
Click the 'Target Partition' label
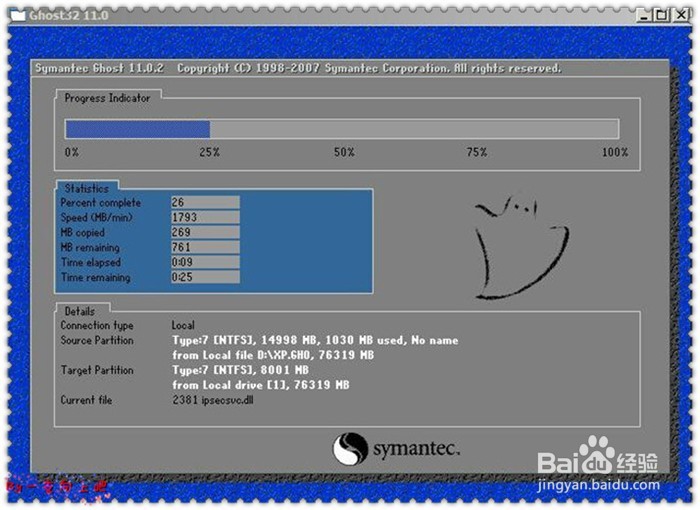click(x=97, y=370)
